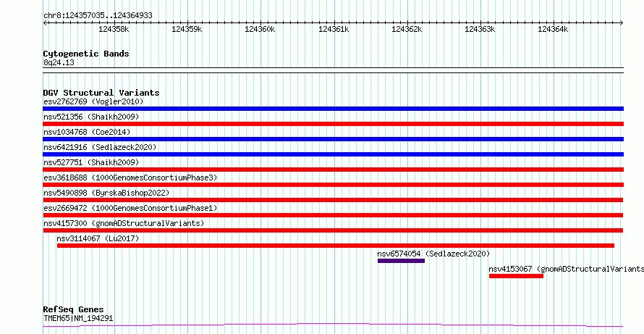644x334 pixels.
Task: Click the esv2762769 (Vogler2010) label
Action: click(93, 101)
